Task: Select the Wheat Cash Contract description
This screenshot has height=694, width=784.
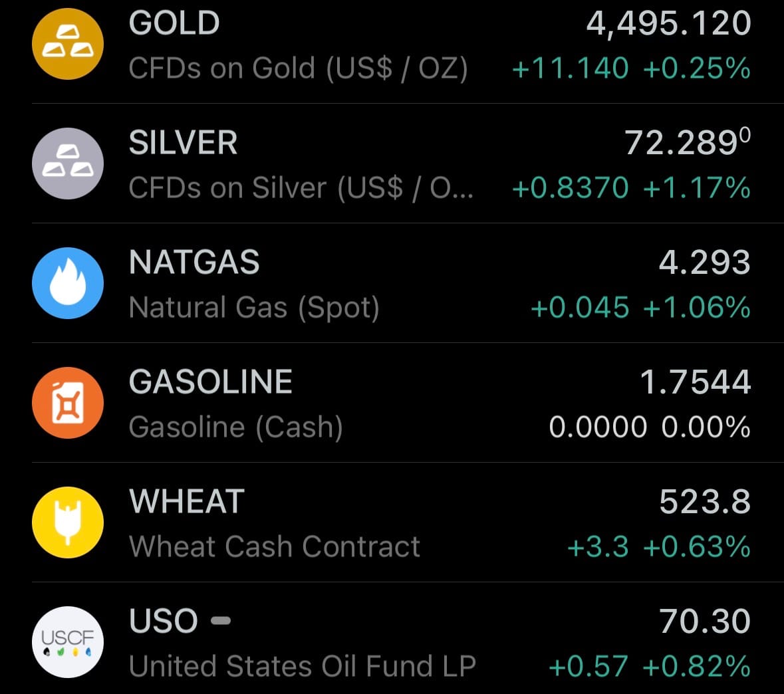Action: (275, 547)
